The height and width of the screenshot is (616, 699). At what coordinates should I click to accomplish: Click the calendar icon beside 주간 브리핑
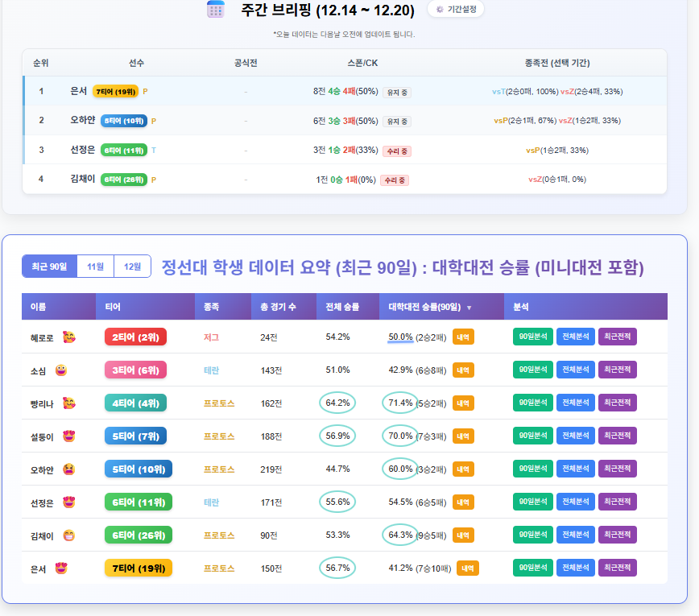[216, 10]
